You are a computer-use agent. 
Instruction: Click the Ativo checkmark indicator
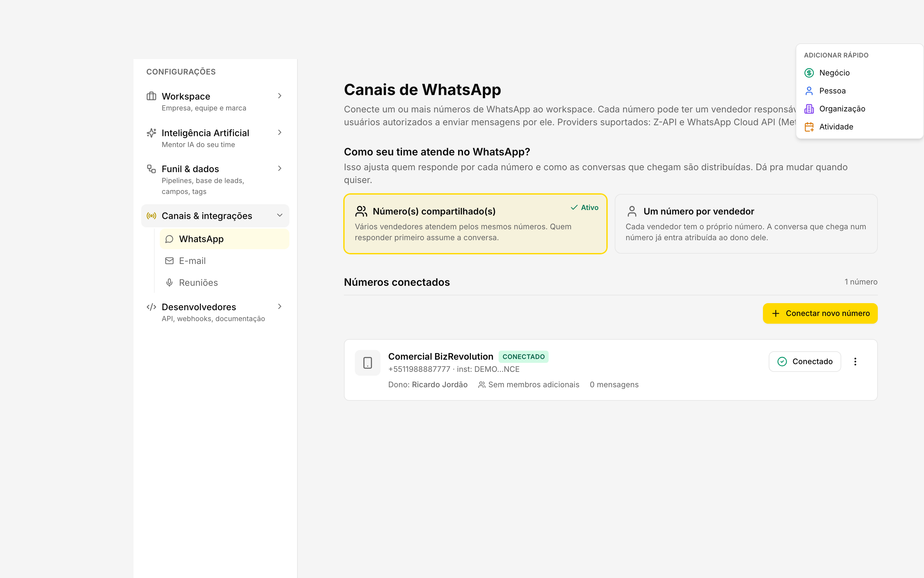click(584, 207)
